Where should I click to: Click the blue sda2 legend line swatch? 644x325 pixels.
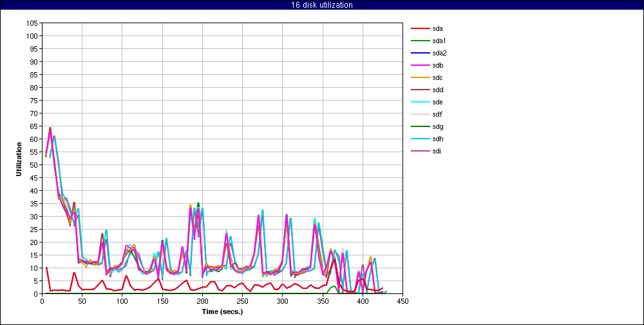pyautogui.click(x=419, y=53)
